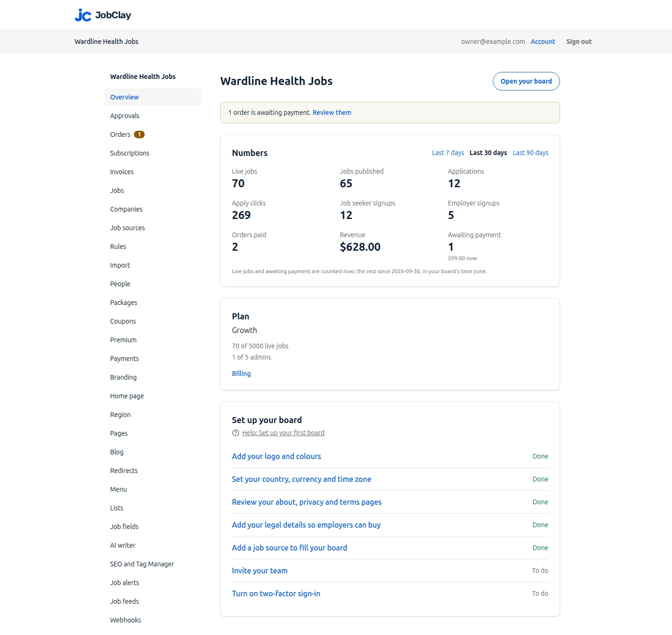672x635 pixels.
Task: Select Menu in the sidebar
Action: coord(153,489)
